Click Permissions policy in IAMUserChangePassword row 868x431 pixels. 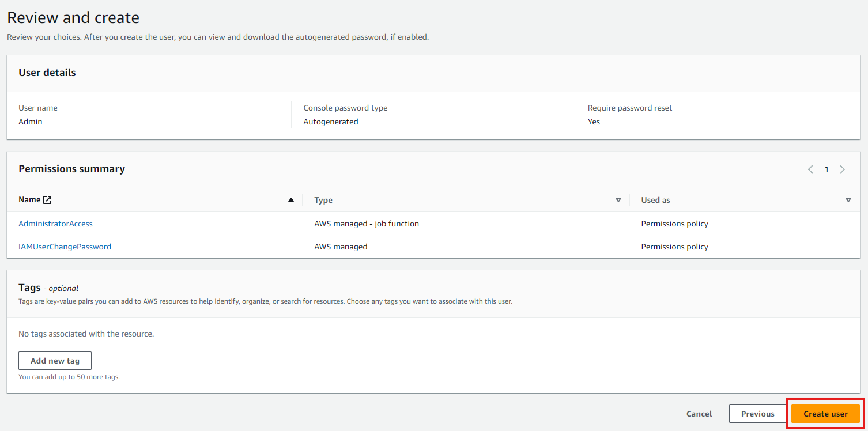point(674,247)
